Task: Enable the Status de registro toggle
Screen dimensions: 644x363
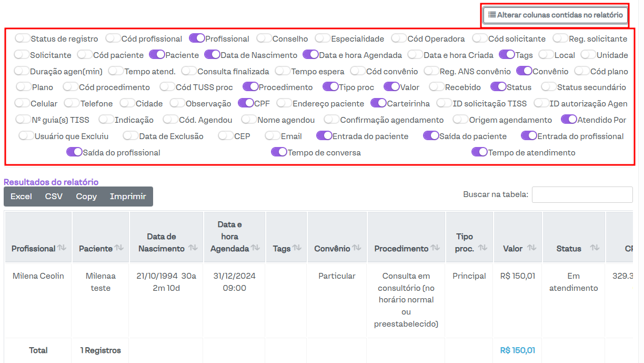Action: click(x=23, y=38)
